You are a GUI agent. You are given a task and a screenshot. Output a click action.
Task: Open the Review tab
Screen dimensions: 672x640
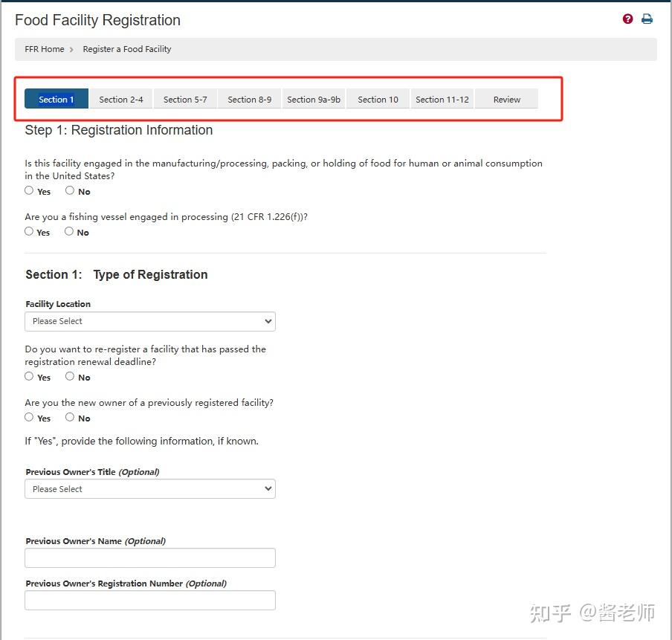(506, 99)
